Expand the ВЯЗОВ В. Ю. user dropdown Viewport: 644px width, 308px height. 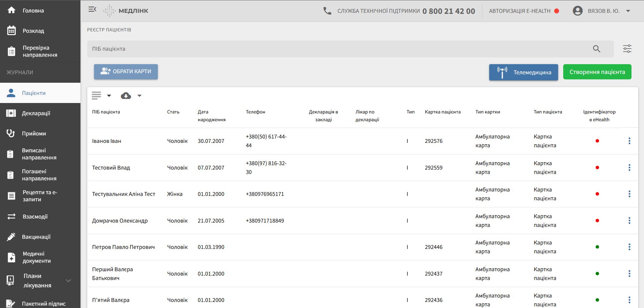628,11
